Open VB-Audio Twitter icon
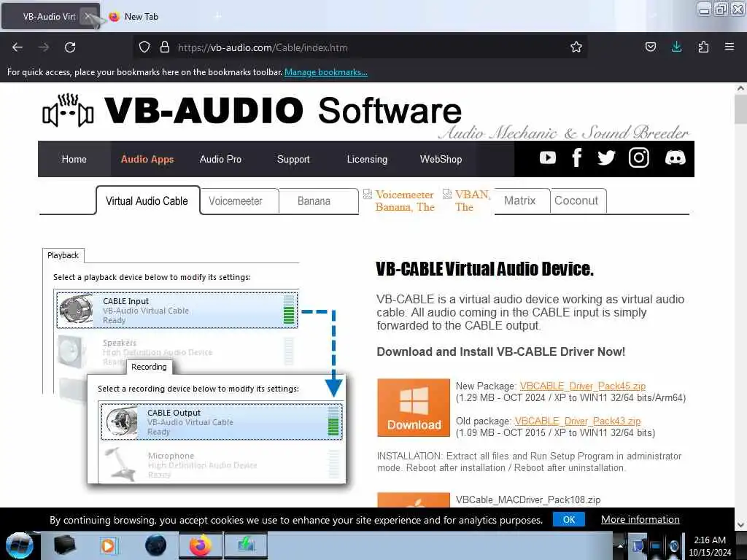The height and width of the screenshot is (560, 747). click(606, 157)
